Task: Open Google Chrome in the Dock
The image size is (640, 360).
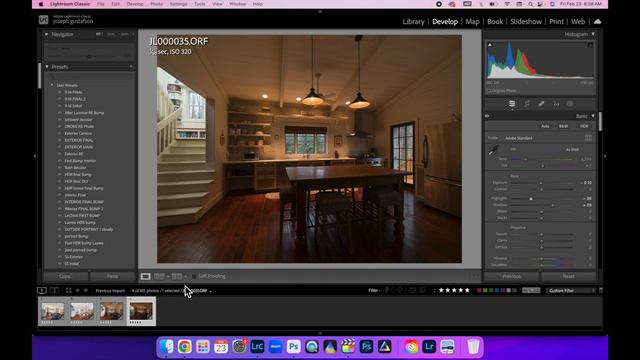Action: (184, 347)
